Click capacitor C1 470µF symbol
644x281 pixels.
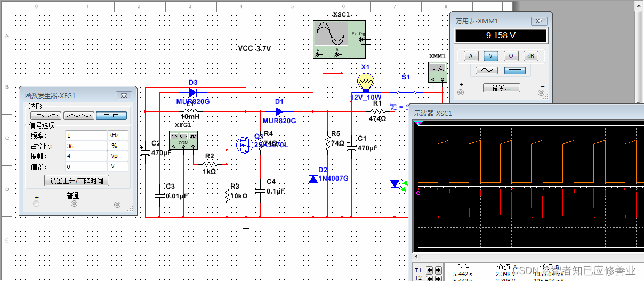pos(351,147)
